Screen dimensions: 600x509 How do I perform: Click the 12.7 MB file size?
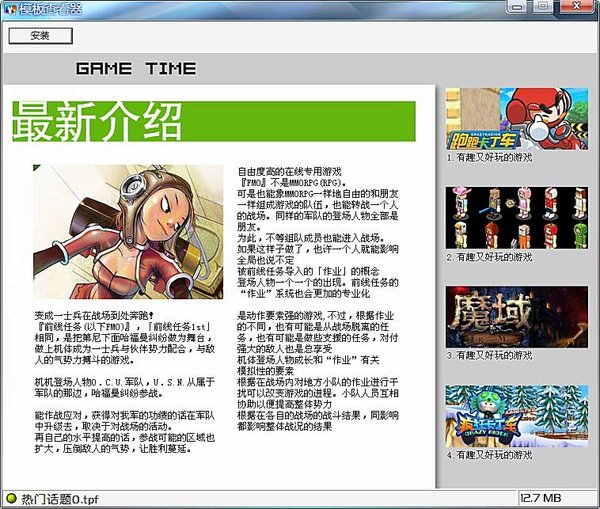(x=540, y=498)
